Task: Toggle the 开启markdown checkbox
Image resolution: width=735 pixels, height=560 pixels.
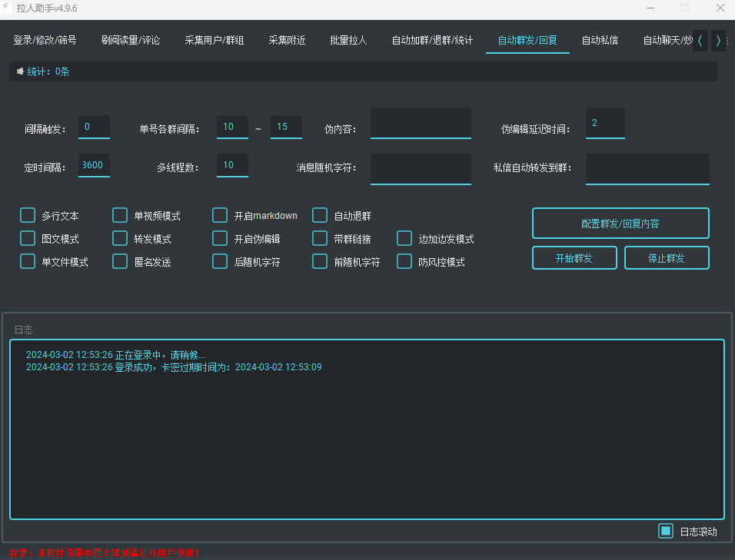Action: (220, 216)
